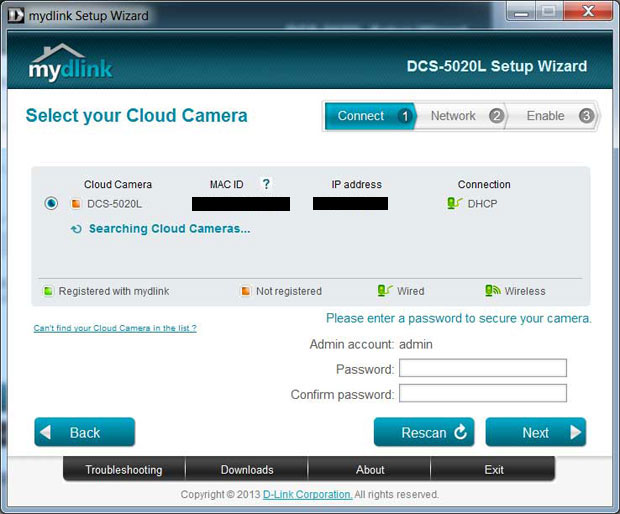Open the Enable step 3 tab
This screenshot has height=514, width=620.
coord(552,116)
